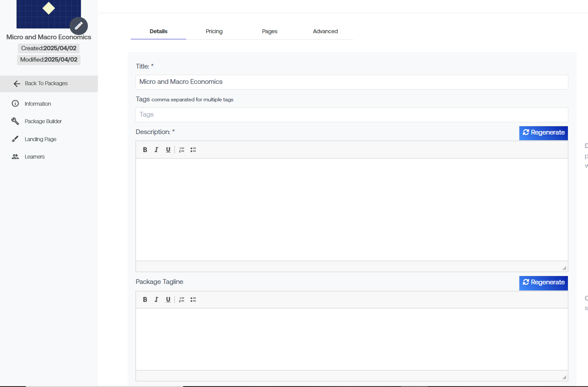The width and height of the screenshot is (588, 387).
Task: Click the pencil edit icon on package image
Action: [79, 26]
